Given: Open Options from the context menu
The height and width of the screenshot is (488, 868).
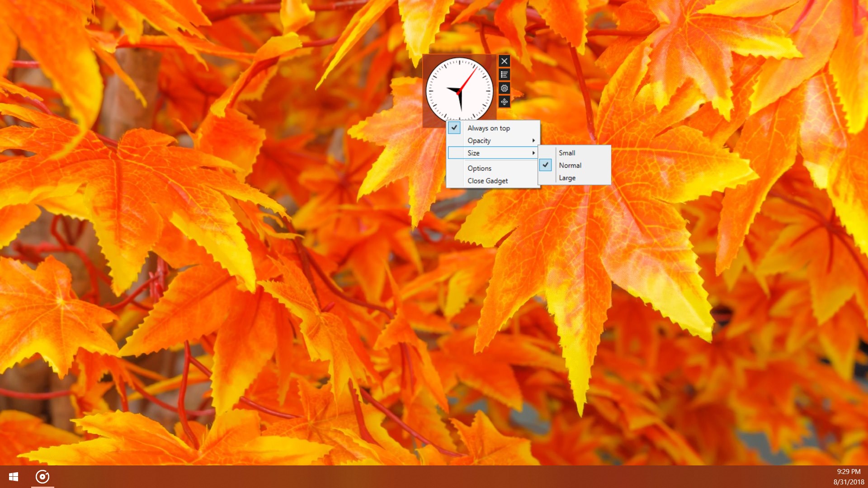Looking at the screenshot, I should pos(479,168).
